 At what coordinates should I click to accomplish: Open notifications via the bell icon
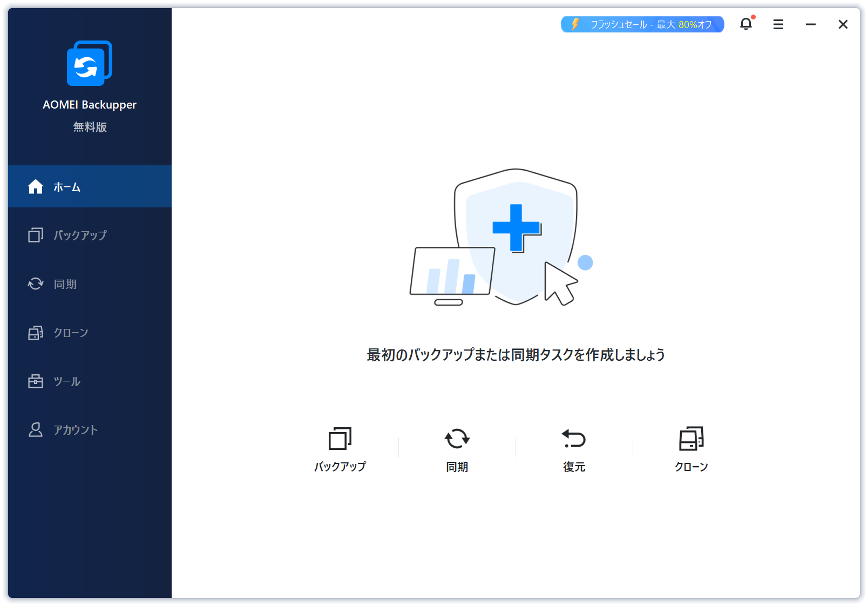[746, 24]
